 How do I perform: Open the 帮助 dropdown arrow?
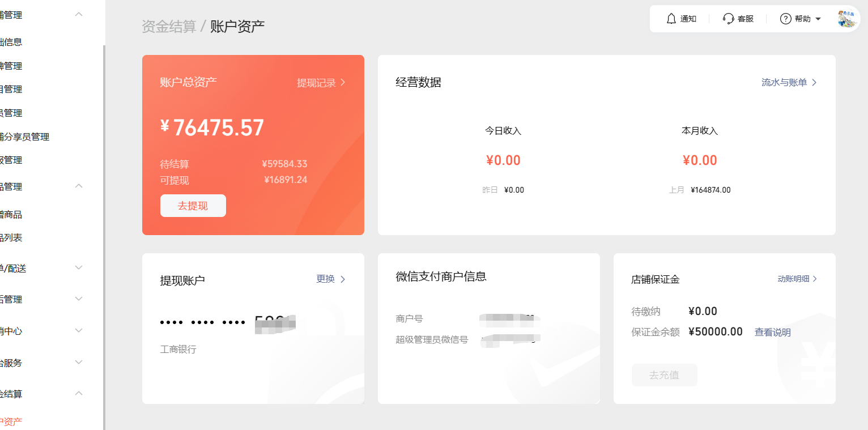[x=818, y=19]
